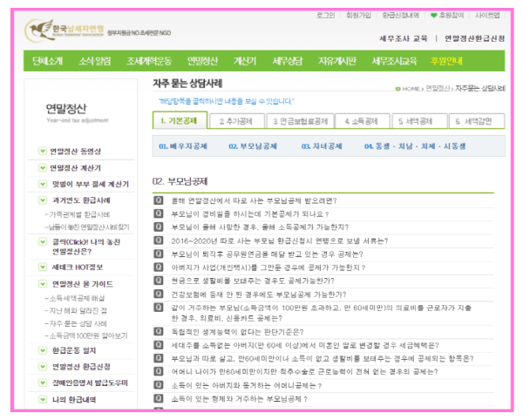523x420 pixels.
Task: Click Q icon for 건강보험에 등재 안 된 question
Action: pos(158,295)
